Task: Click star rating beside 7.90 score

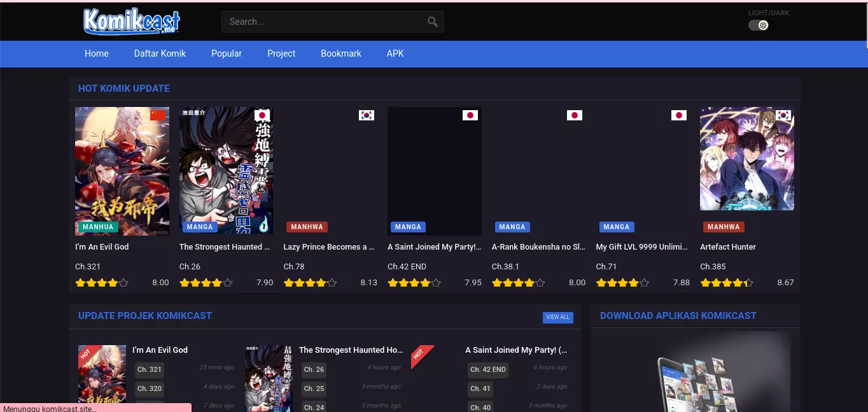Action: coord(206,283)
